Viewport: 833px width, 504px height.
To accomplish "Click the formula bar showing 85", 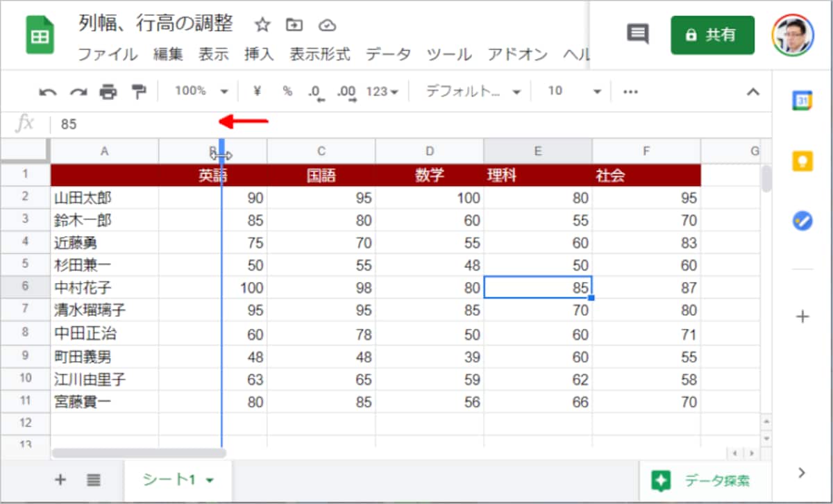I will pyautogui.click(x=410, y=124).
